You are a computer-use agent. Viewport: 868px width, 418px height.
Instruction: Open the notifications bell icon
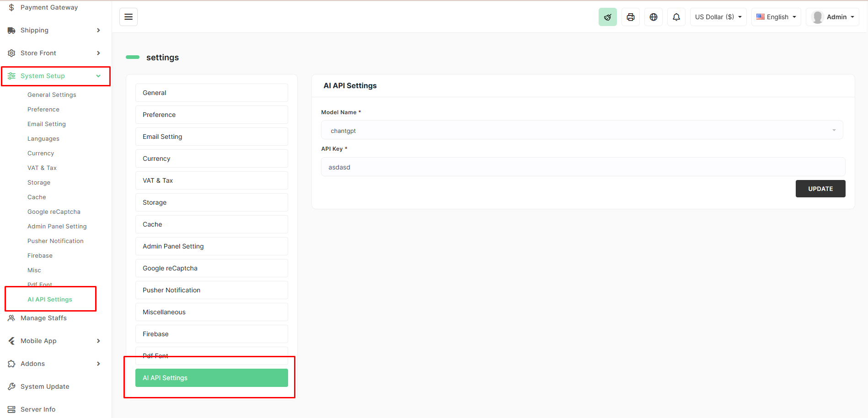[676, 17]
